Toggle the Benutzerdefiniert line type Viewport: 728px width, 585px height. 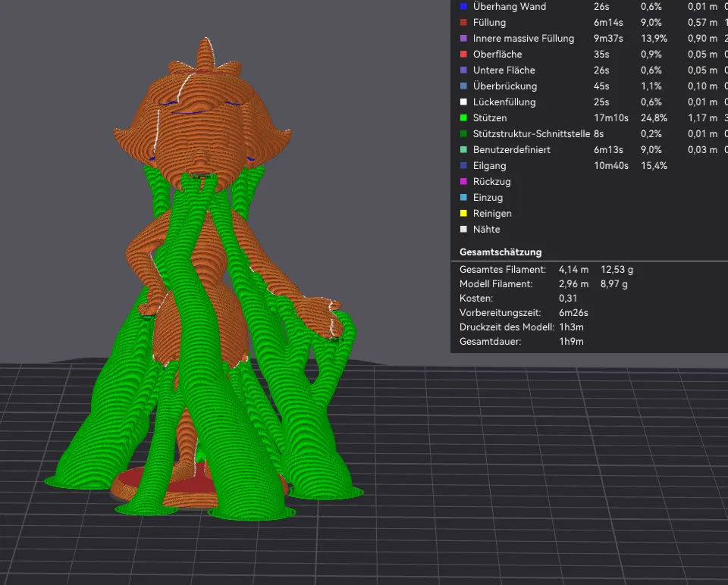511,149
